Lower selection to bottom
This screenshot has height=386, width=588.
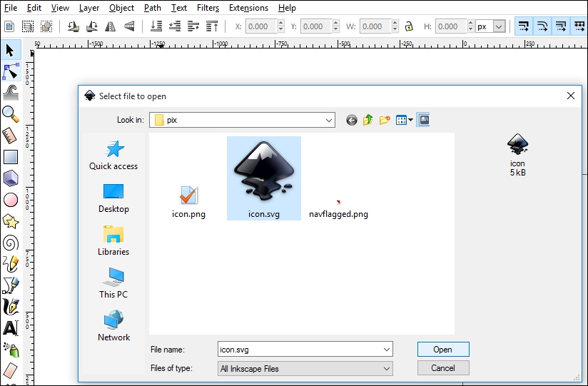(x=156, y=26)
